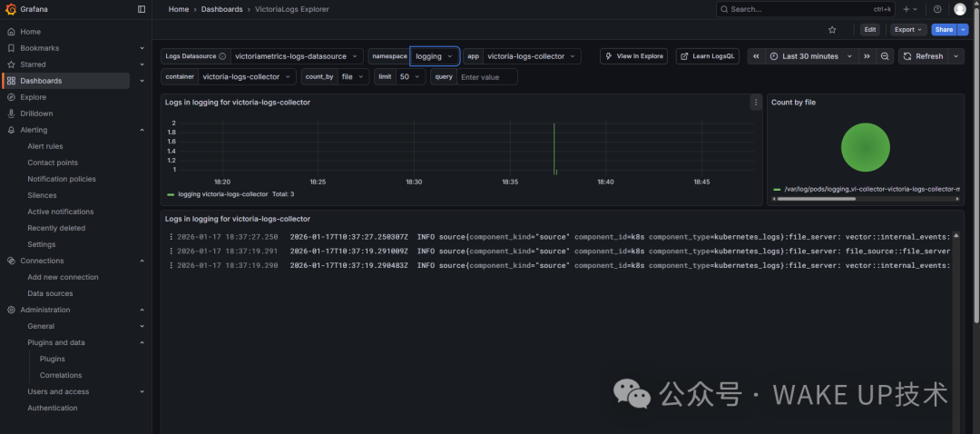Zoom out the time range
The width and height of the screenshot is (980, 434).
pos(885,56)
